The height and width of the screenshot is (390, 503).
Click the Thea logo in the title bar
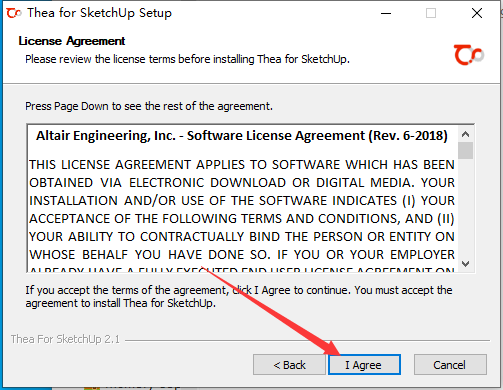(x=14, y=13)
